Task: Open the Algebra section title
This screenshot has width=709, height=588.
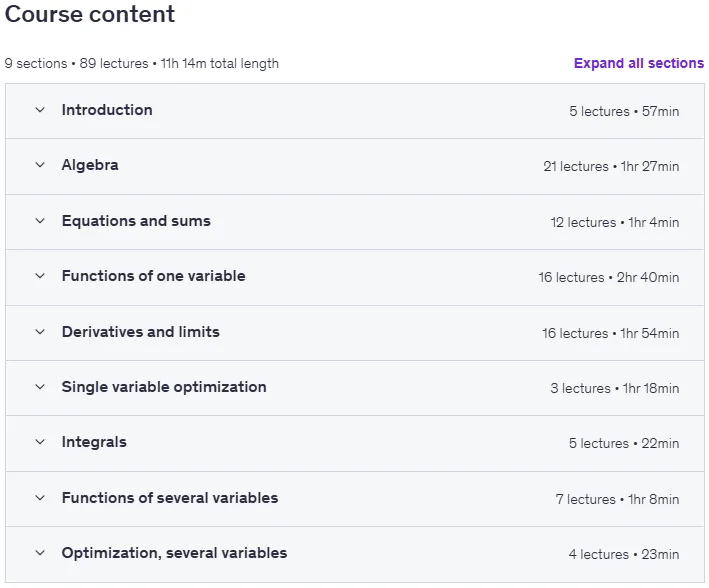Action: click(90, 165)
